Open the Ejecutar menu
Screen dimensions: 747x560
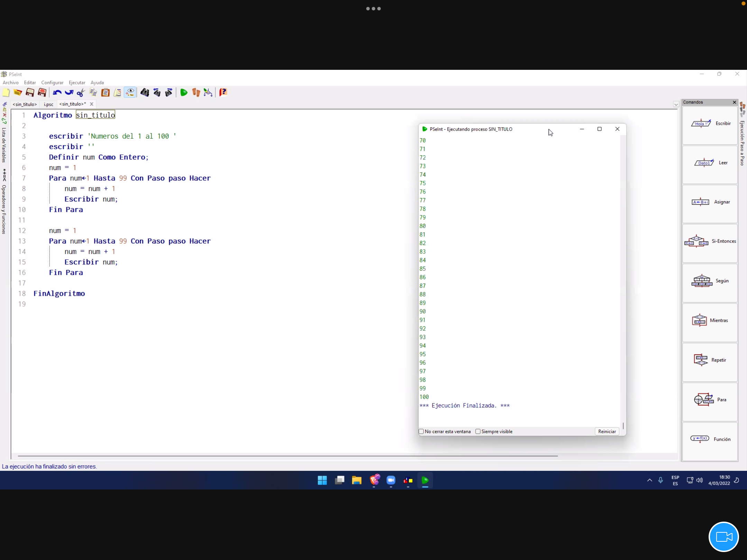[77, 83]
